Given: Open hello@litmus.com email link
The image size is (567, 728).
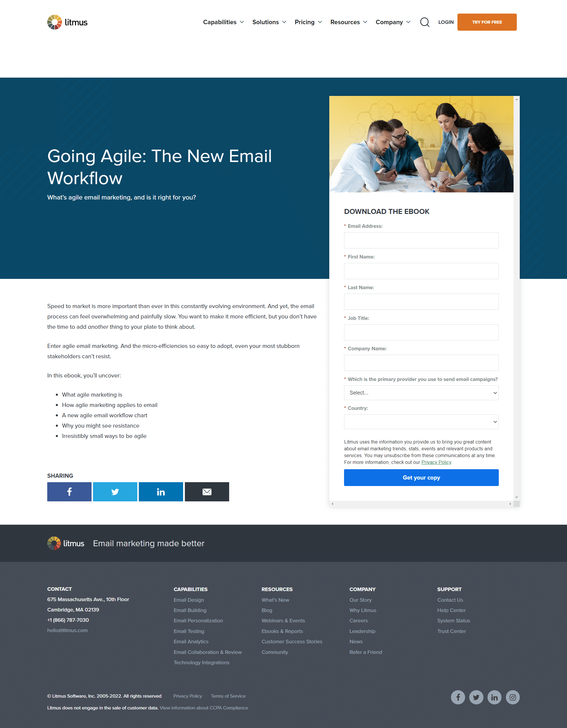Looking at the screenshot, I should 67,630.
